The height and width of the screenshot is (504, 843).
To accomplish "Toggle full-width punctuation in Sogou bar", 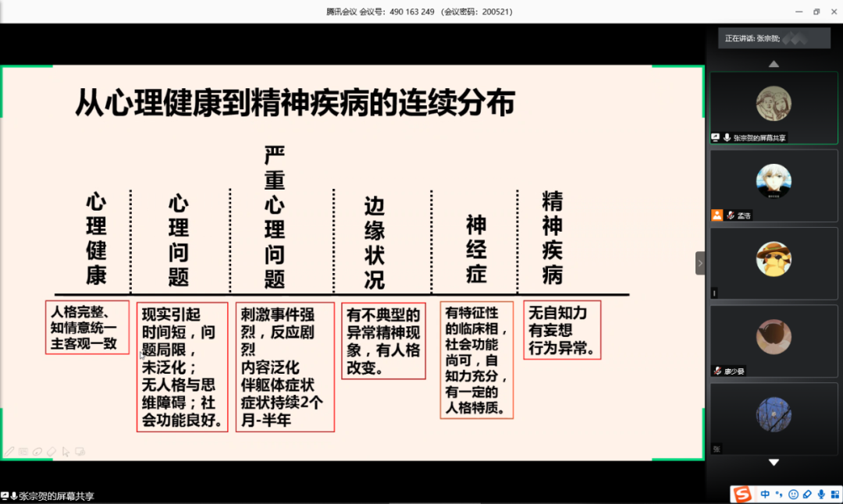I will (778, 495).
